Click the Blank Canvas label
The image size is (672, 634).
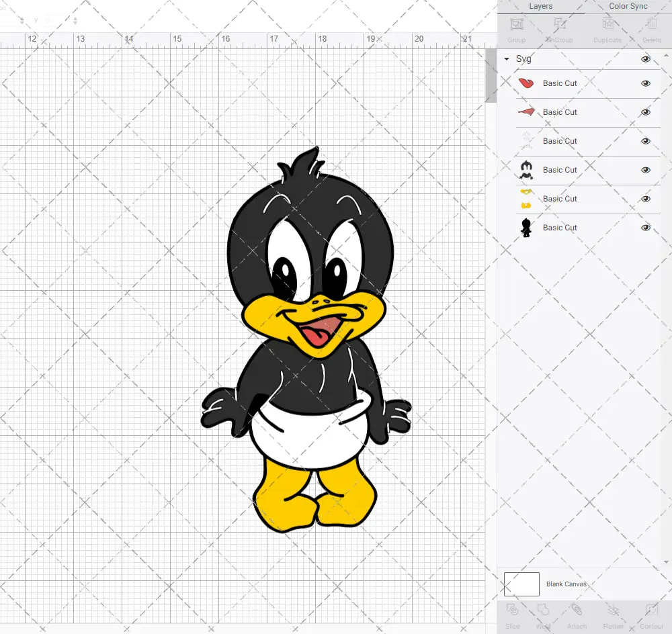click(x=566, y=584)
